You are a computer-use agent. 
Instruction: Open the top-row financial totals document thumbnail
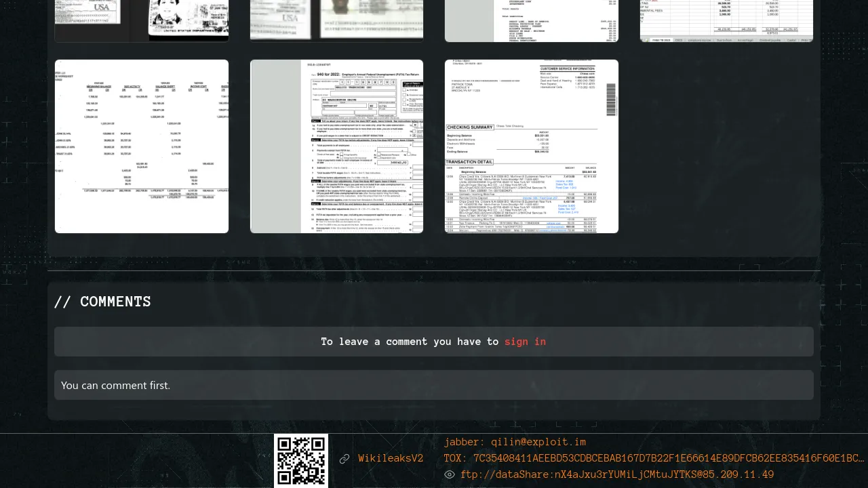(x=532, y=20)
